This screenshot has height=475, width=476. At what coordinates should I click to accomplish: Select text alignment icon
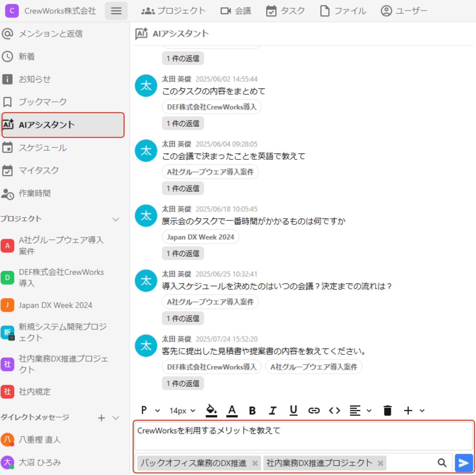(355, 410)
